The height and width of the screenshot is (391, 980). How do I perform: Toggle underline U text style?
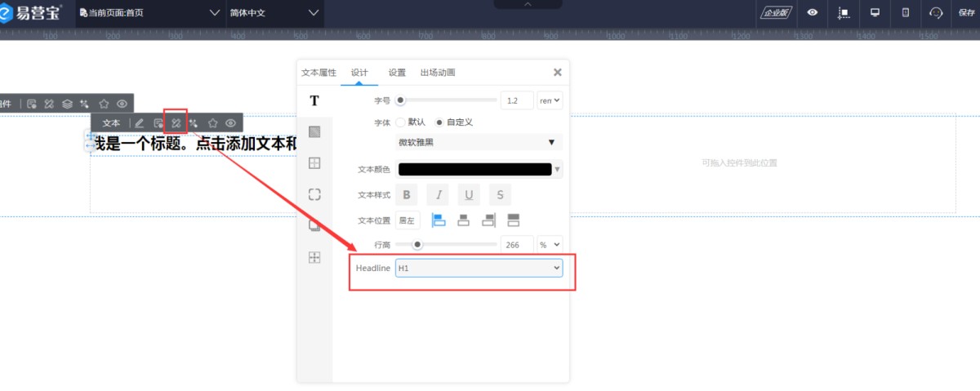coord(469,195)
